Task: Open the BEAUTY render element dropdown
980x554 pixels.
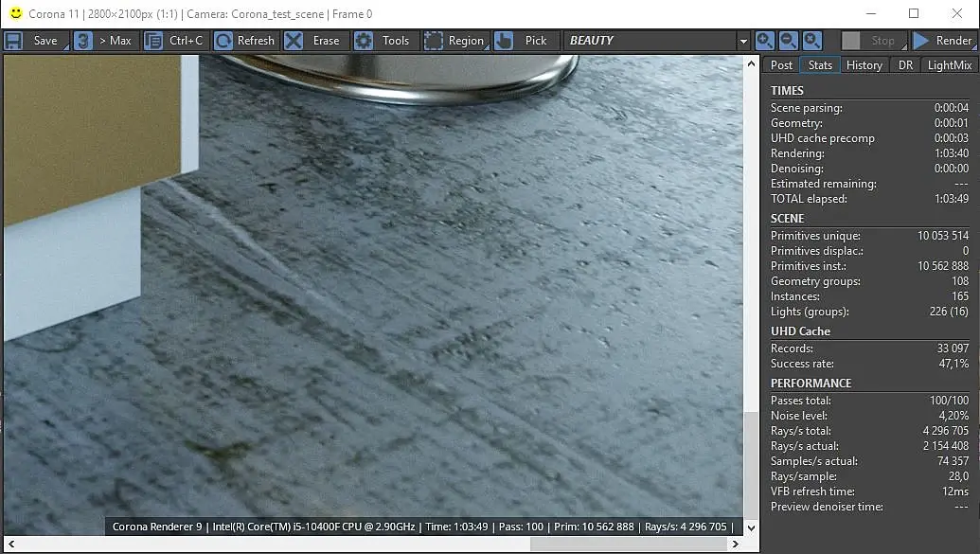Action: click(742, 41)
